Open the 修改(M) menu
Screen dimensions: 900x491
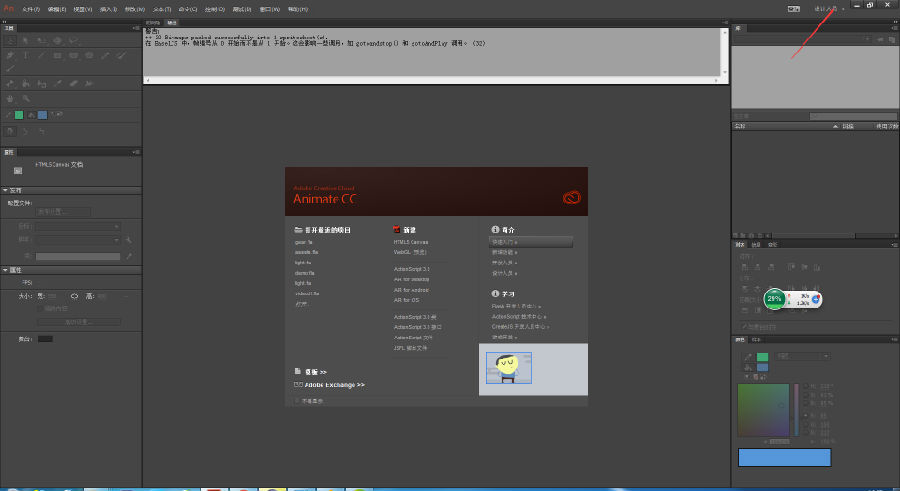point(135,9)
